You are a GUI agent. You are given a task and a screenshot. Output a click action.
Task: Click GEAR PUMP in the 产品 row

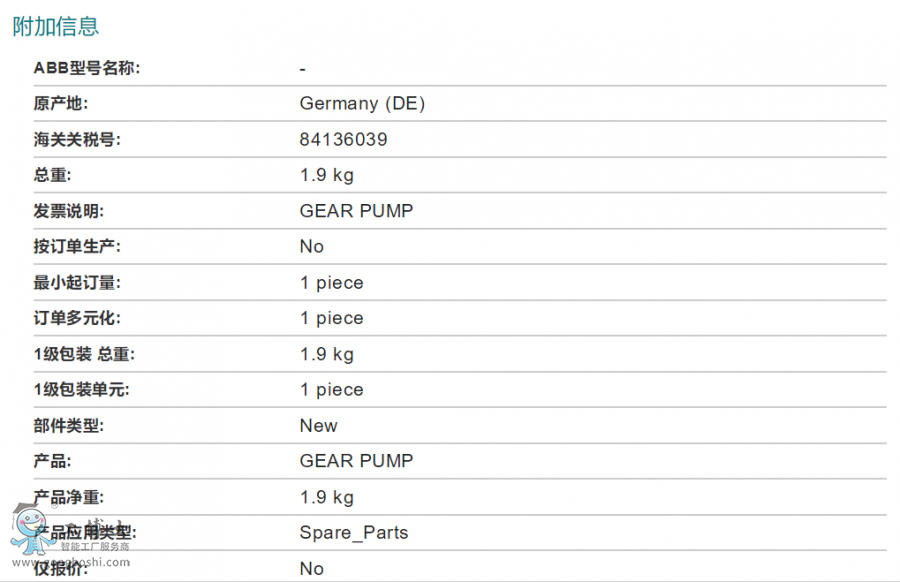(x=356, y=461)
